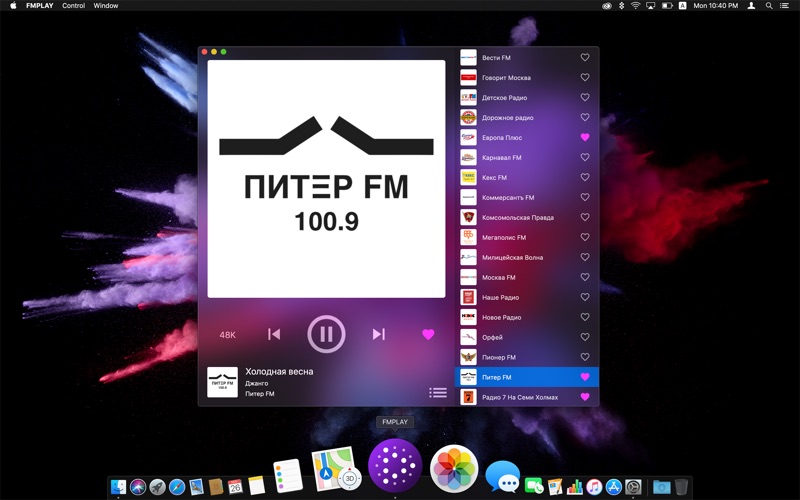The height and width of the screenshot is (500, 800).
Task: Select highlighted Питер FM row name
Action: pos(496,377)
